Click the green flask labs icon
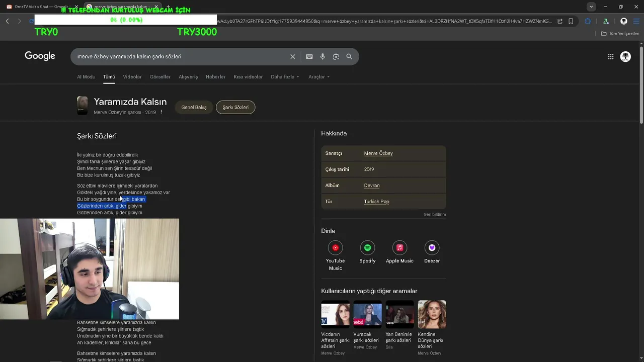The height and width of the screenshot is (362, 644). pos(606,21)
